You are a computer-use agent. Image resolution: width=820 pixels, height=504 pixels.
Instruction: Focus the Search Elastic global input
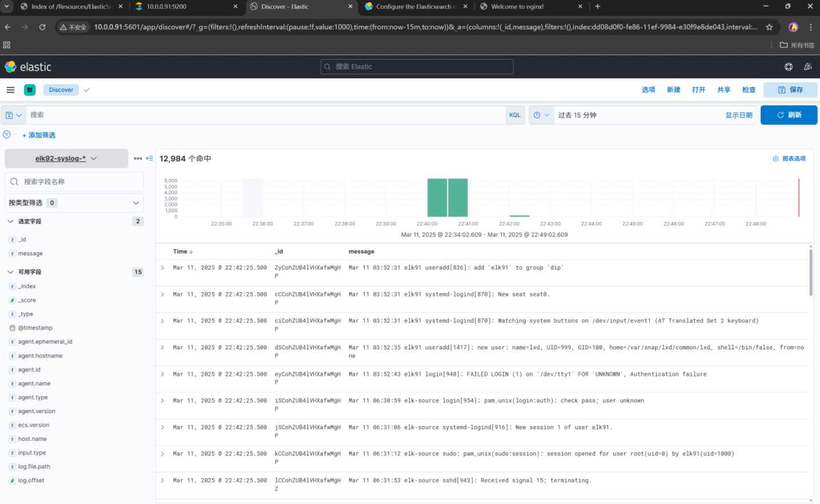pyautogui.click(x=417, y=67)
